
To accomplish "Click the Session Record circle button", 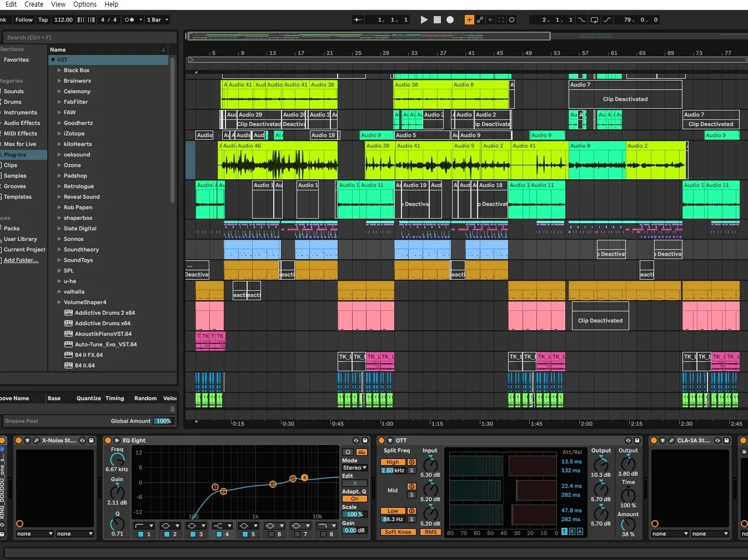I will 512,19.
